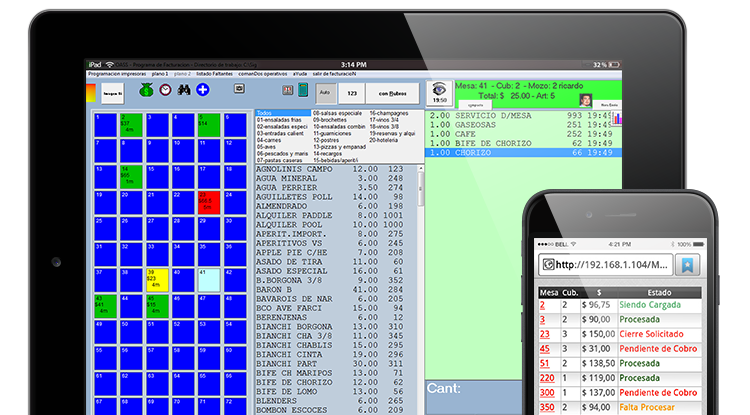Select the Todos category filter
The height and width of the screenshot is (415, 750).
265,113
